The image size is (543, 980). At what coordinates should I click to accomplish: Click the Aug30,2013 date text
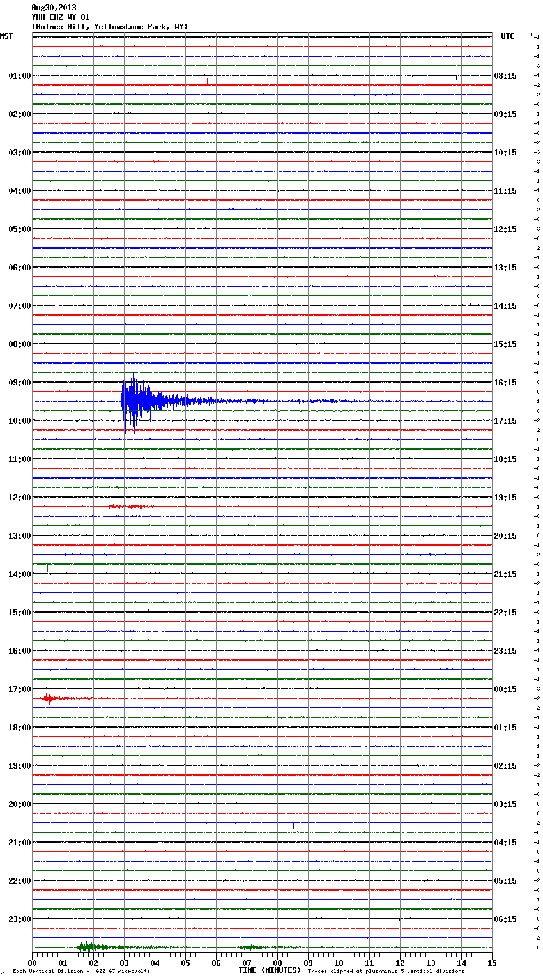54,8
